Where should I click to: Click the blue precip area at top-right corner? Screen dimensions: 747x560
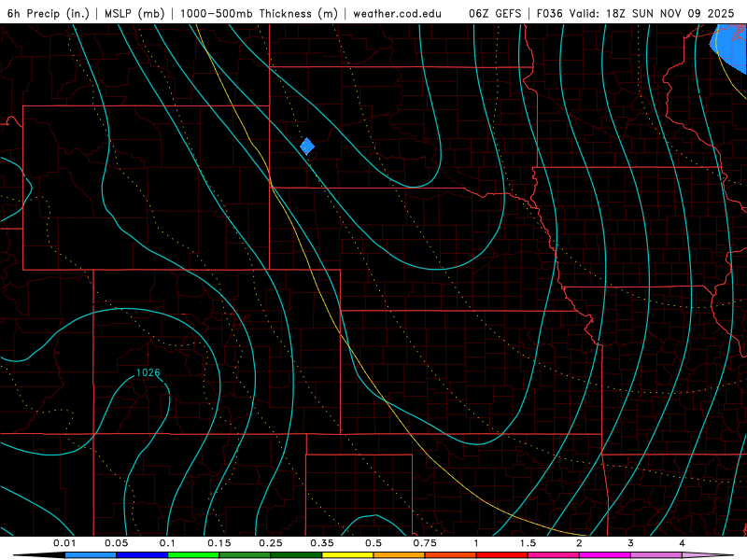[730, 48]
